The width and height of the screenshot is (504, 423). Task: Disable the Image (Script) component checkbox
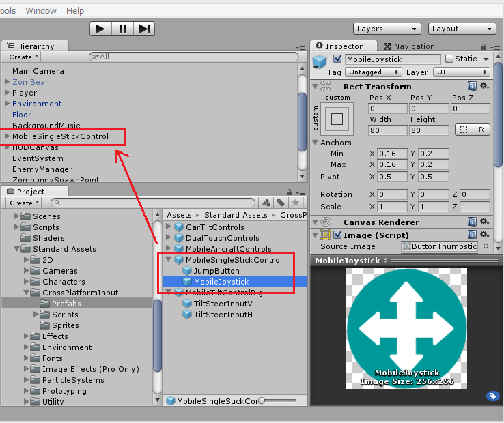(x=337, y=235)
